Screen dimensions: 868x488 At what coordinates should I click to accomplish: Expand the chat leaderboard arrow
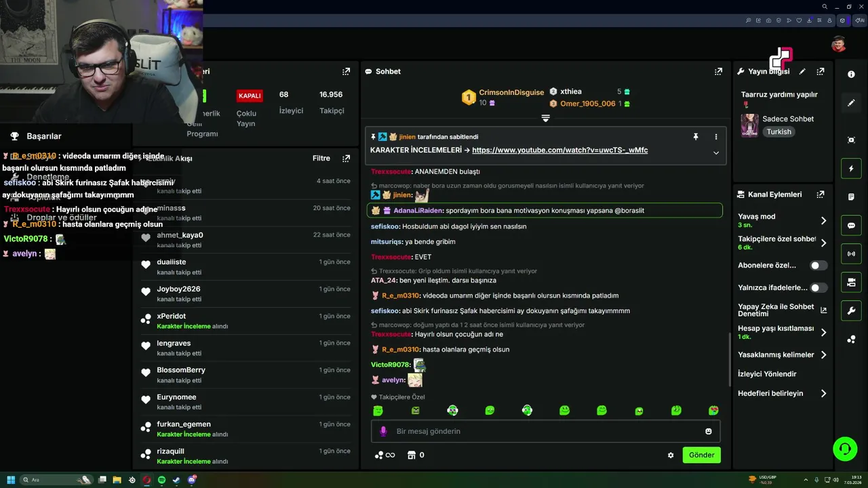545,118
